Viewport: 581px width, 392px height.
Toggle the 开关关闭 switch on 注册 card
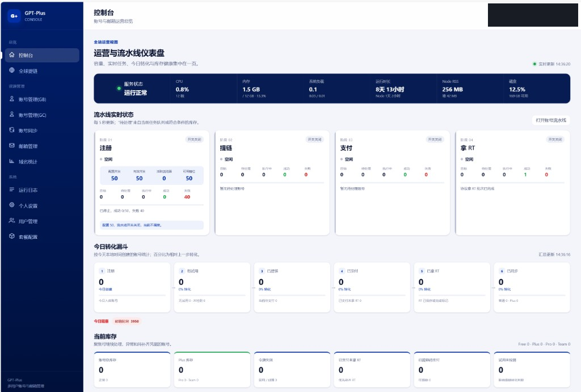click(x=194, y=140)
